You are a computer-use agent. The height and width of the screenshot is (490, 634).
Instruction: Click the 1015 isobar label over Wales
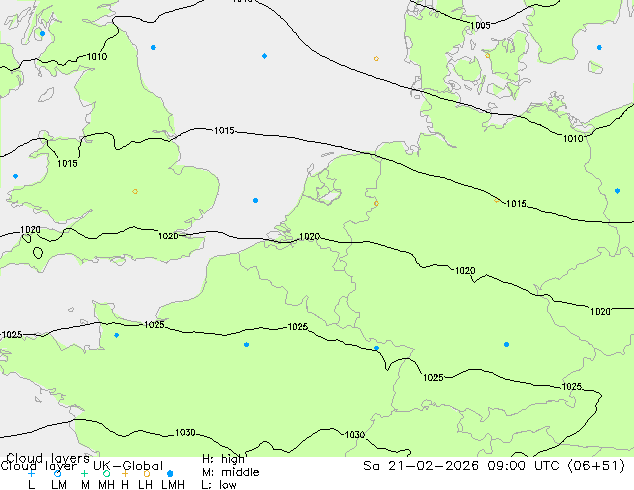67,163
